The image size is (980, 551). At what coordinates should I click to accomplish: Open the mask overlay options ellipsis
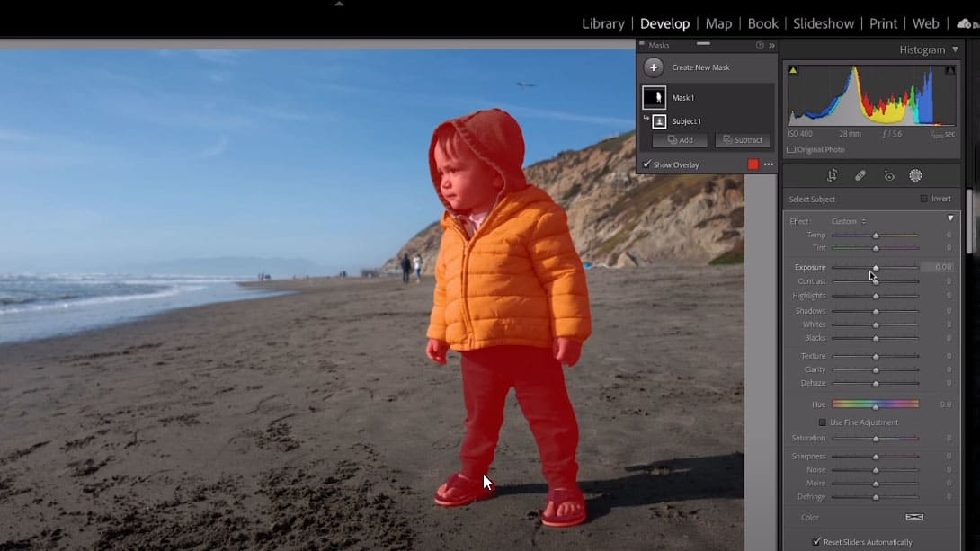769,164
